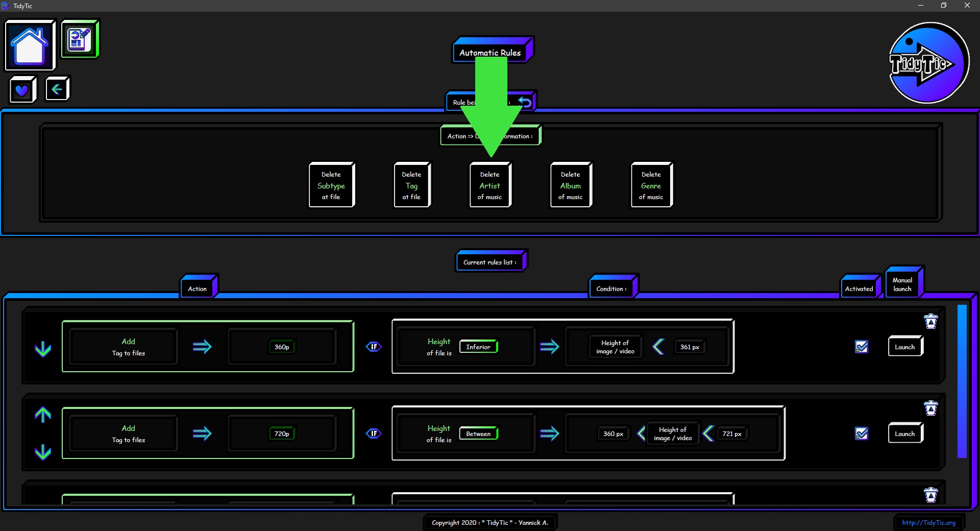Select Delete Artist of music
Viewport: 980px width, 531px height.
489,185
